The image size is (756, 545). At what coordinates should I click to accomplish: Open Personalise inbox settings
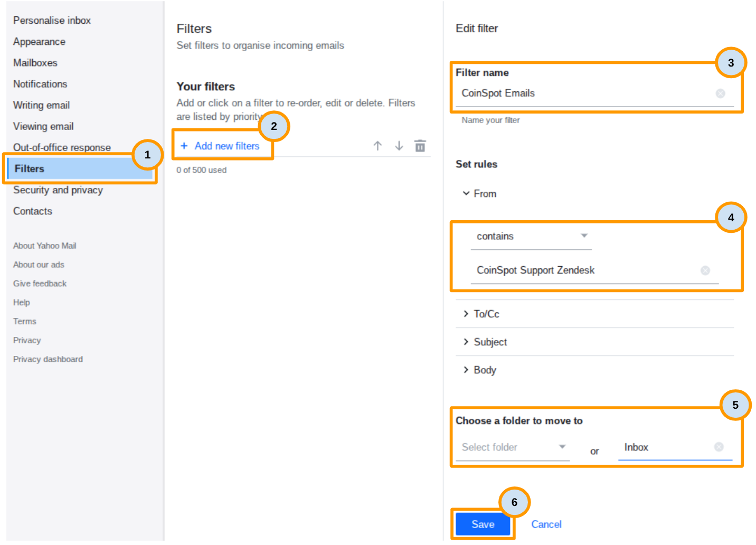[x=52, y=20]
